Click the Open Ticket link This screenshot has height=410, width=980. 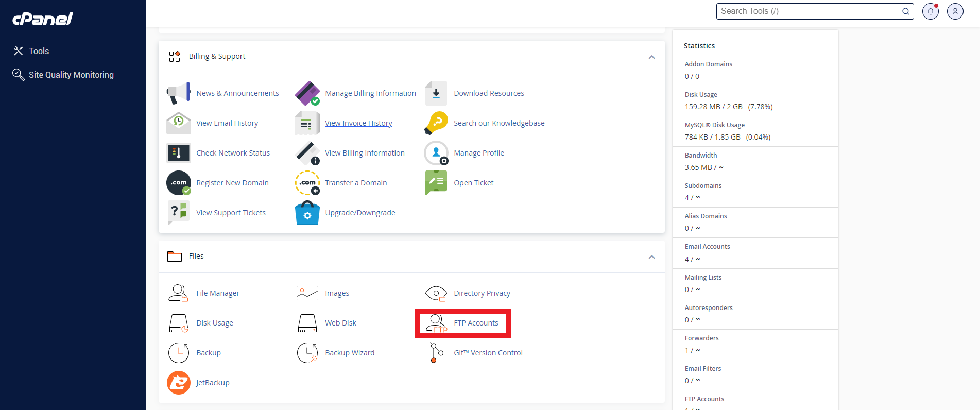coord(473,183)
